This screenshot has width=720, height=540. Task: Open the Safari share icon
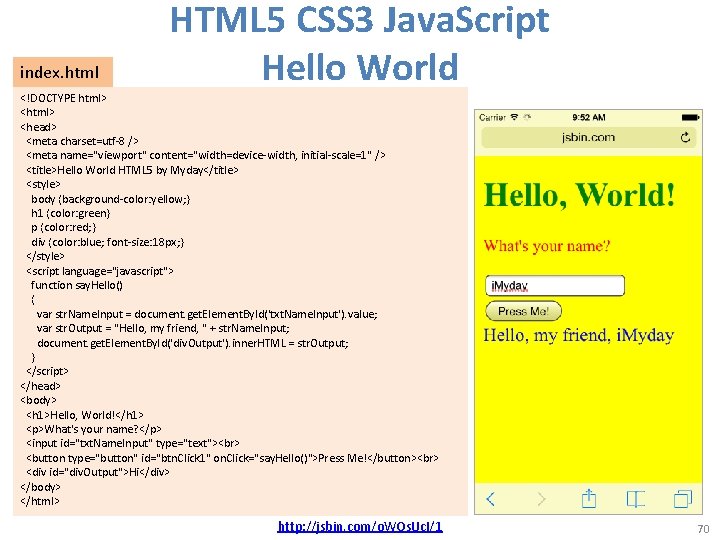click(x=589, y=498)
